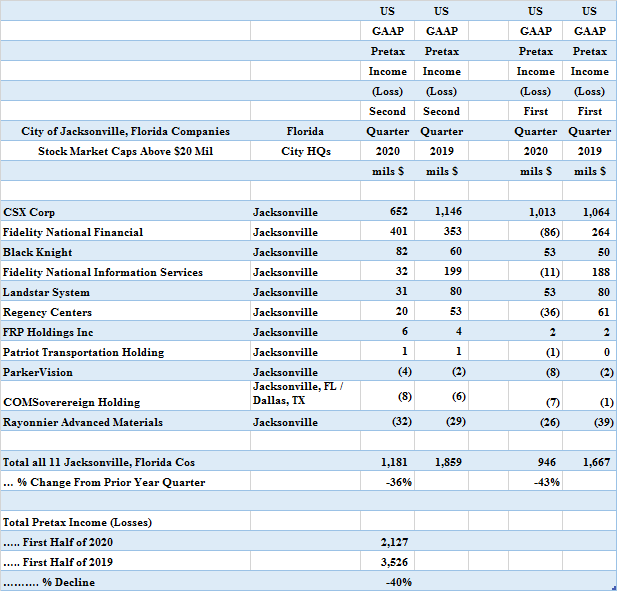Viewport: 617px width, 591px height.
Task: Click First Half of 2020 row label
Action: click(58, 543)
